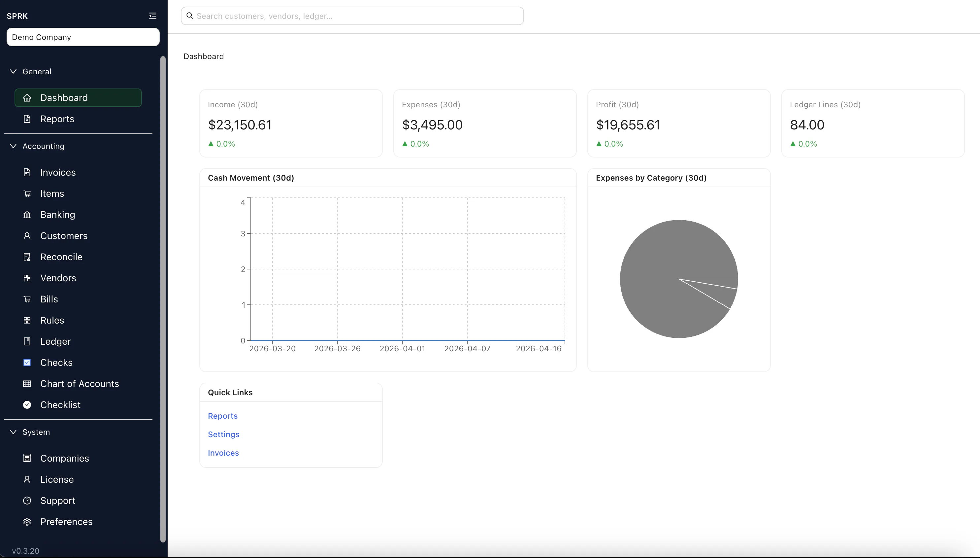Image resolution: width=980 pixels, height=558 pixels.
Task: Collapse the General section
Action: tap(13, 71)
